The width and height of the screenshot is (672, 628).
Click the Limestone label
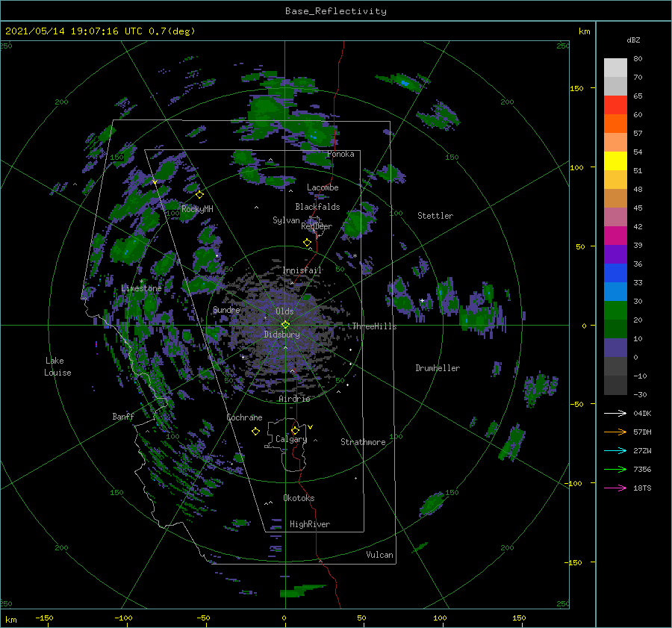(141, 288)
